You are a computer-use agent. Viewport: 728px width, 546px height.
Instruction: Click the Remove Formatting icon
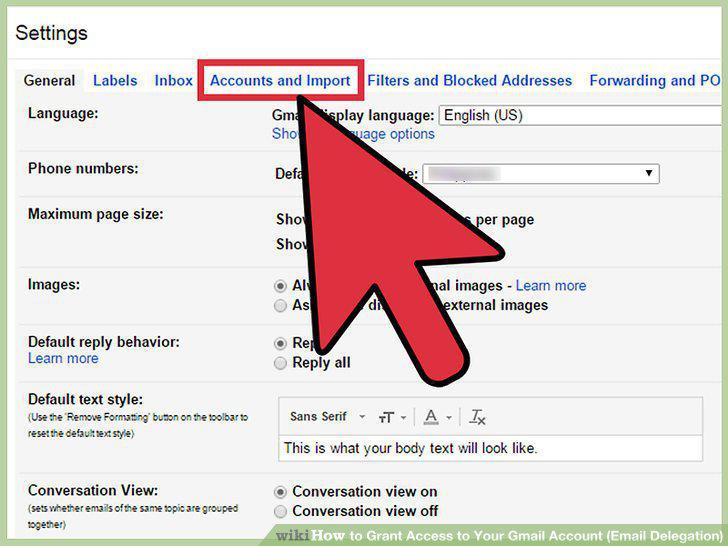tap(478, 417)
